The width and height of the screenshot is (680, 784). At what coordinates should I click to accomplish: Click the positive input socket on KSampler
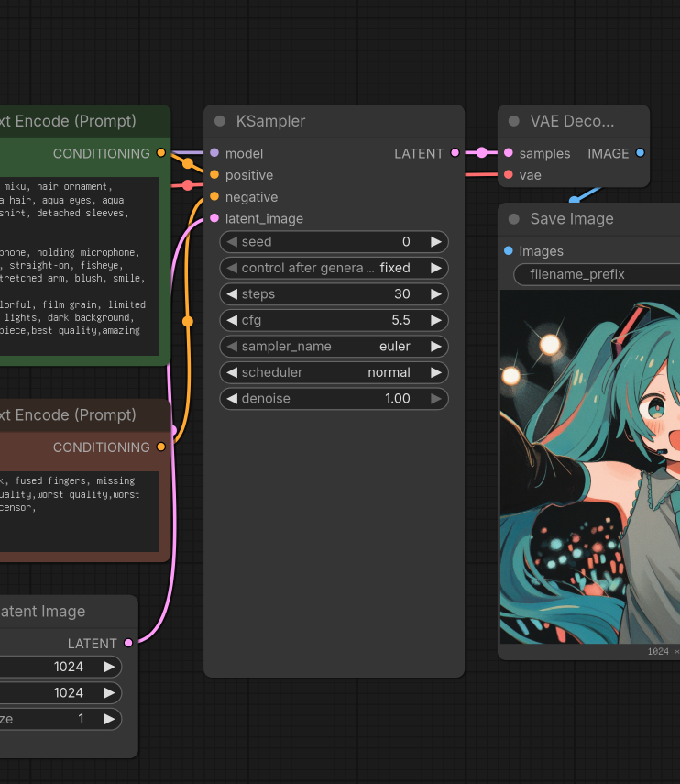tap(214, 175)
